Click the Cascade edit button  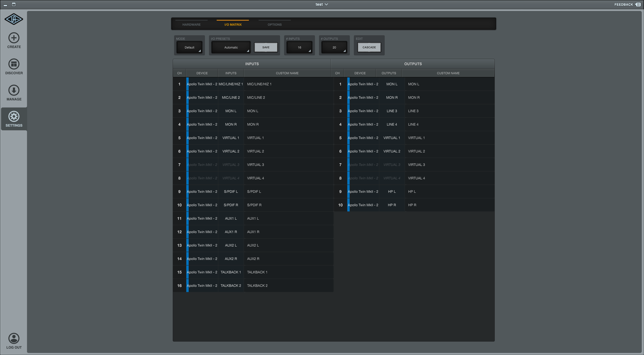coord(369,47)
